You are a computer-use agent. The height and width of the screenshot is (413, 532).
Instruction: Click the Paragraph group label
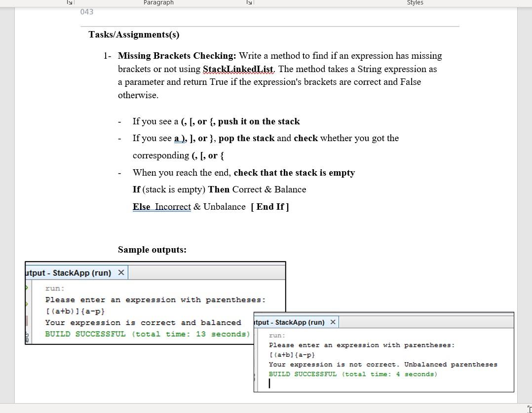[158, 3]
